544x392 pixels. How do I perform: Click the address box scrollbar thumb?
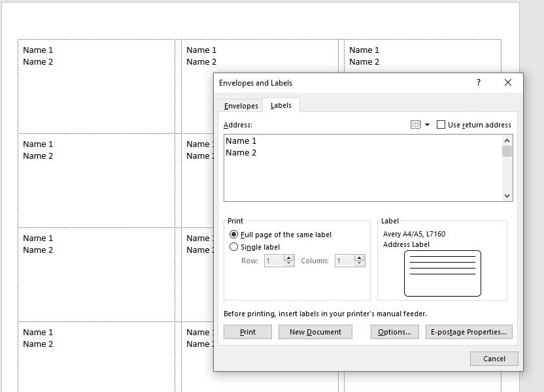pos(507,151)
